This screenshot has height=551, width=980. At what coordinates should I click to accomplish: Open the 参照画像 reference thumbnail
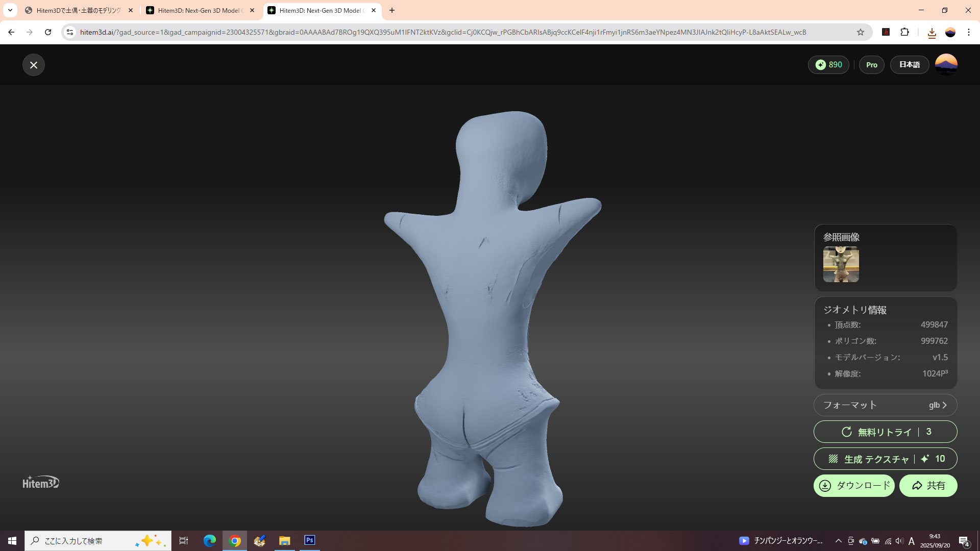coord(841,264)
